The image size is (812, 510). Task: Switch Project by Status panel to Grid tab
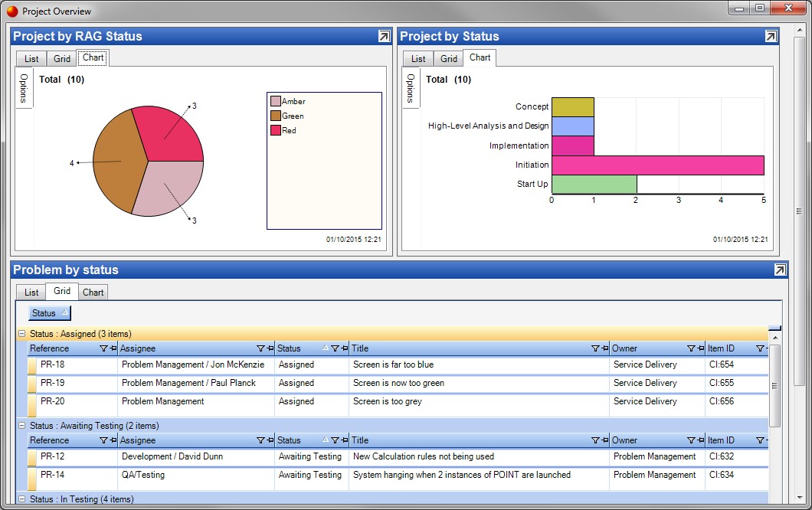(x=448, y=58)
